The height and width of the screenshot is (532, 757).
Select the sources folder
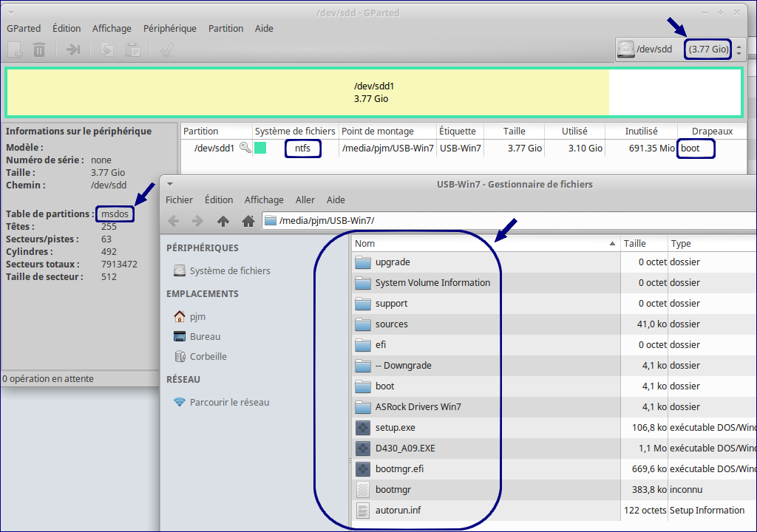click(391, 324)
